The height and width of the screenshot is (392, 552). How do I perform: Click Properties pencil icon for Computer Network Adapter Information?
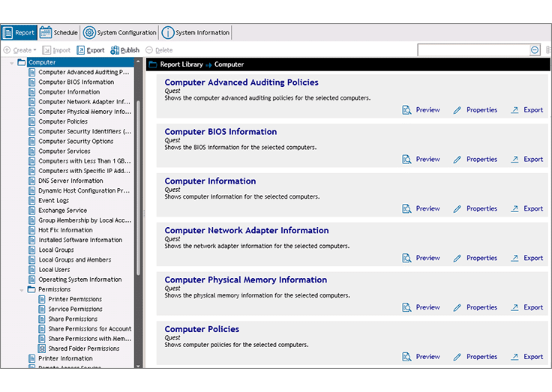coord(457,258)
